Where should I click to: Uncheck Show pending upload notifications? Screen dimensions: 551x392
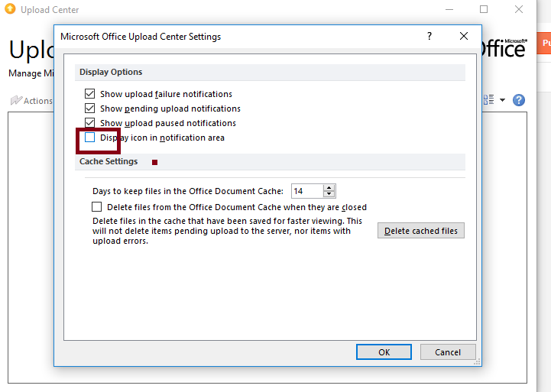[89, 109]
